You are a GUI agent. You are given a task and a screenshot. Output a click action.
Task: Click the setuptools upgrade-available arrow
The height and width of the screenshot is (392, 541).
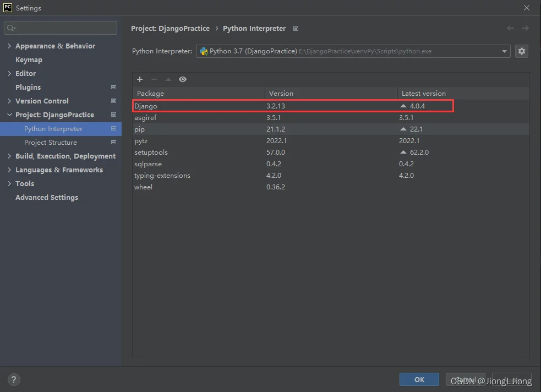403,152
